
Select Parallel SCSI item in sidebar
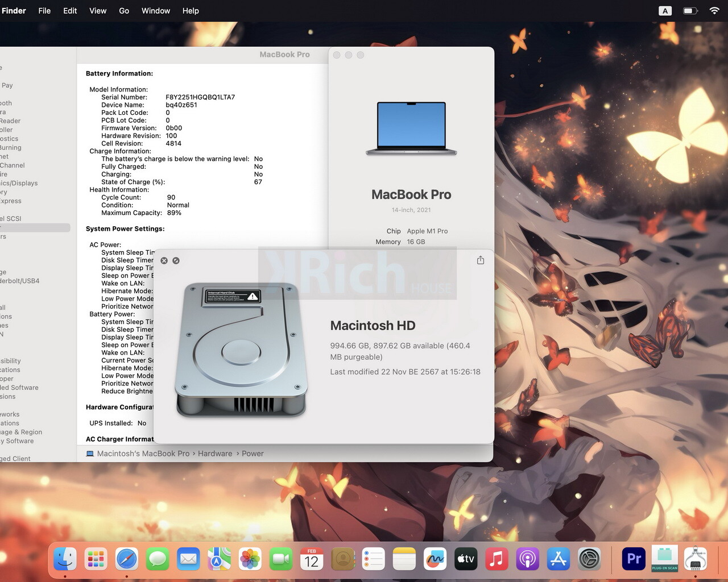pos(10,218)
